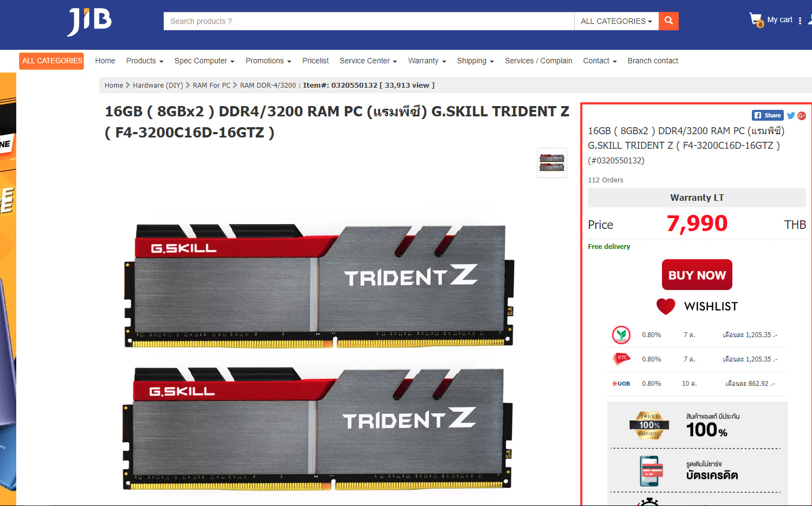Click RAM DDR-4/3200 breadcrumb link
Viewport: 812px width, 506px height.
point(268,86)
